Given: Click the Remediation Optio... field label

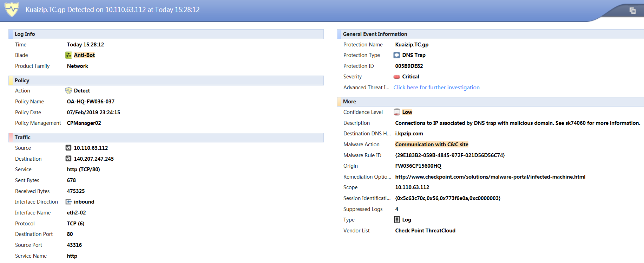Looking at the screenshot, I should pos(367,177).
